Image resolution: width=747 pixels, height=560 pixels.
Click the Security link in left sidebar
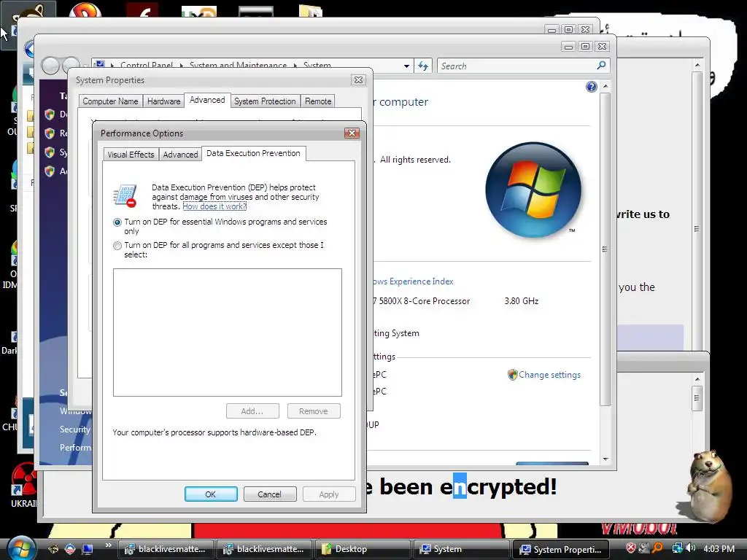[x=75, y=429]
